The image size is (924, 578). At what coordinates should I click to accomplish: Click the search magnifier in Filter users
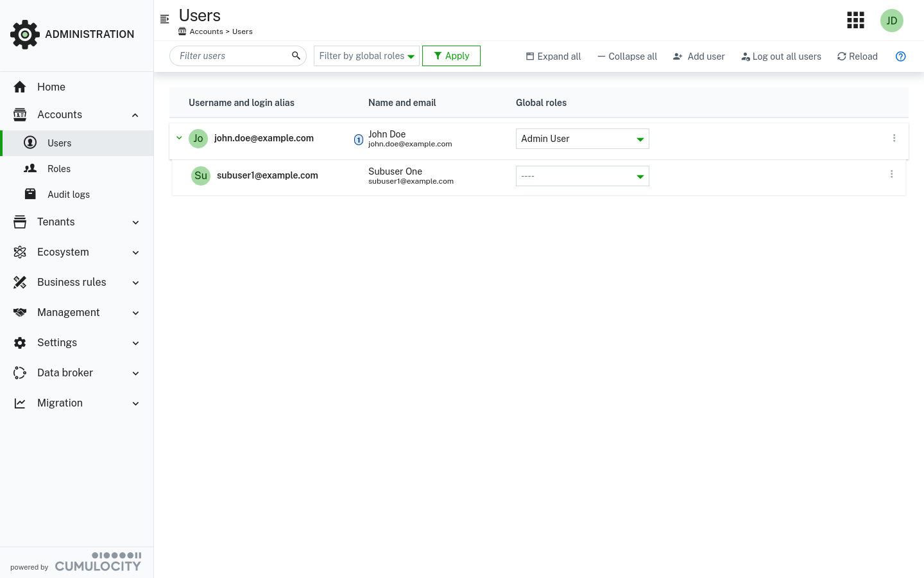(x=296, y=56)
